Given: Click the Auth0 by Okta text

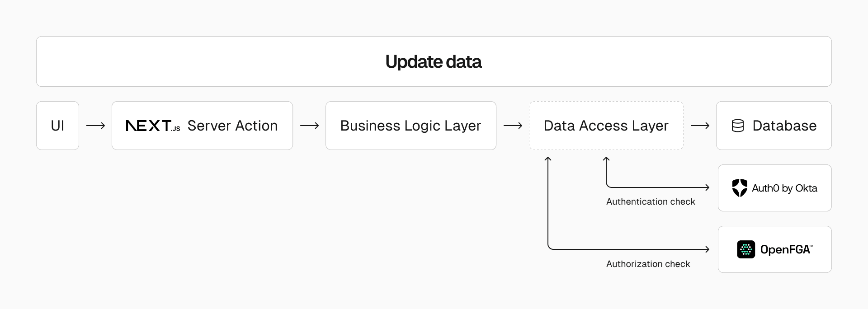Looking at the screenshot, I should point(784,188).
